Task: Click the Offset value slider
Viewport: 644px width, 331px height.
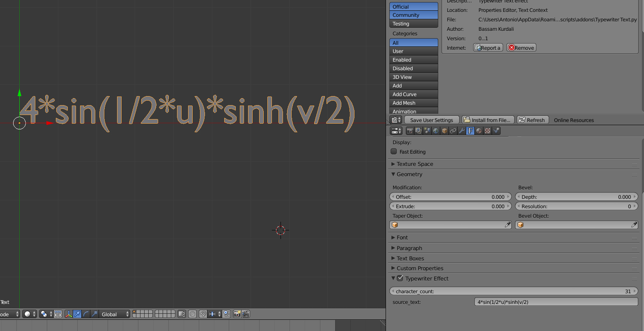Action: [x=451, y=197]
